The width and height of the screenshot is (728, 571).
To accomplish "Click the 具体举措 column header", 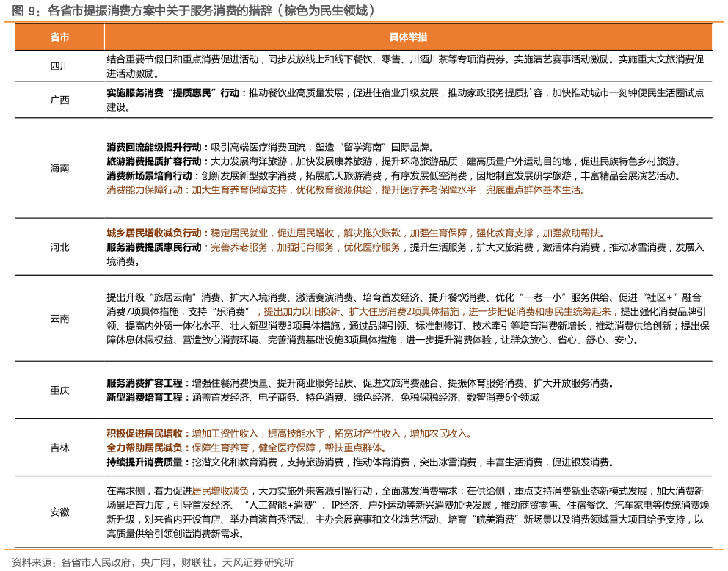I will [x=408, y=37].
